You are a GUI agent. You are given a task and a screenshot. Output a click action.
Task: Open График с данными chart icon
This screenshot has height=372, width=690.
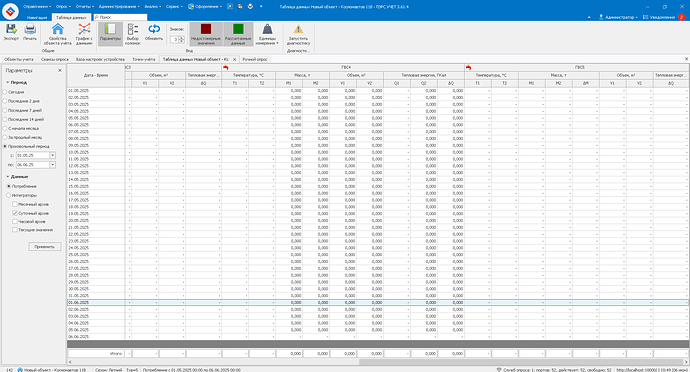pyautogui.click(x=84, y=29)
